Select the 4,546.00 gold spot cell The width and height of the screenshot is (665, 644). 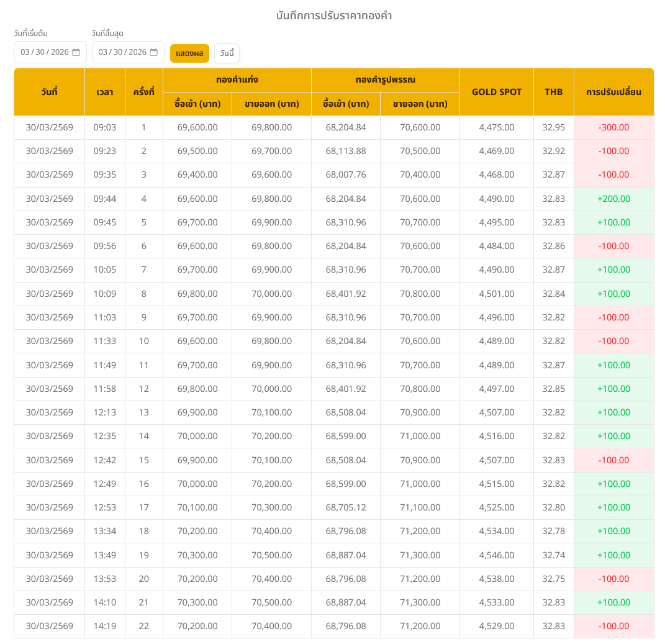tap(496, 555)
